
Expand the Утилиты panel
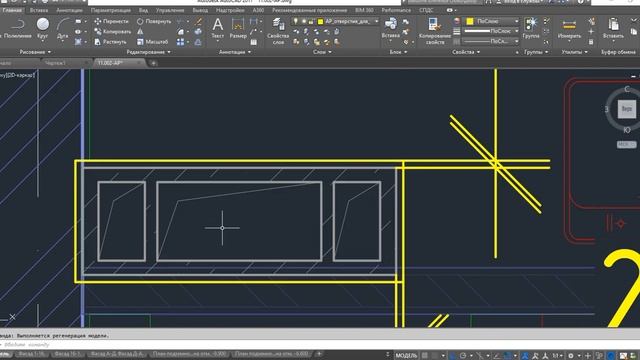[x=574, y=52]
